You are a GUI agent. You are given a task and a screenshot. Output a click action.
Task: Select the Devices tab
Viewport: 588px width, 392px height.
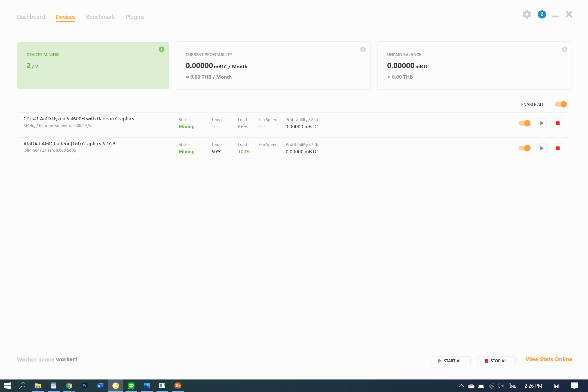(65, 17)
